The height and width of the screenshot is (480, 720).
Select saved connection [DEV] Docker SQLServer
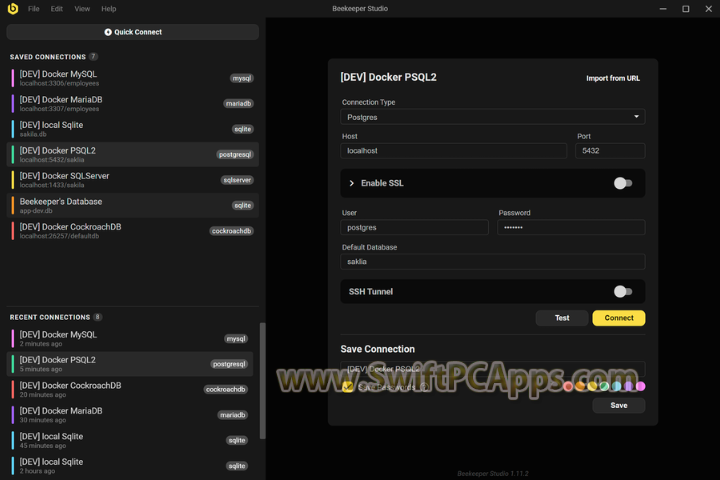click(x=133, y=180)
